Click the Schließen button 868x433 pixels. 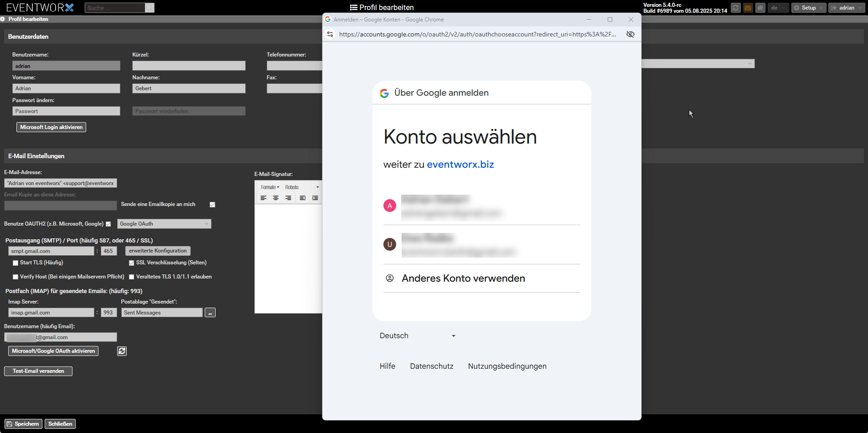point(60,424)
